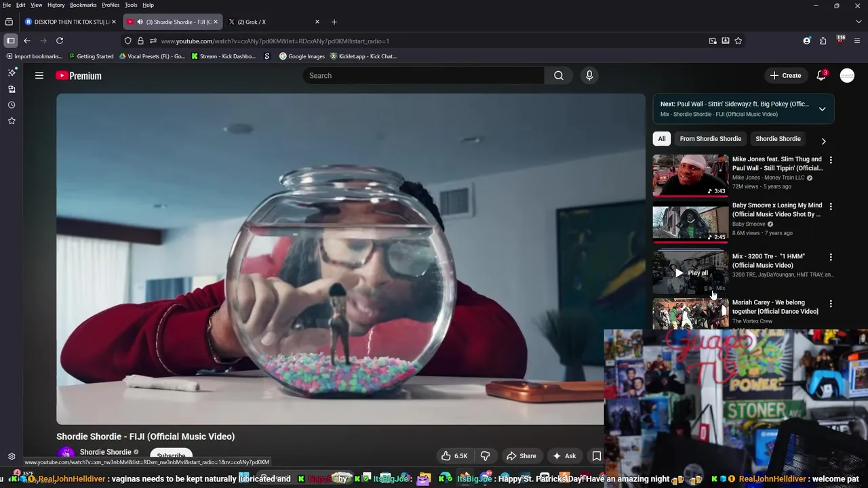Click the Create button
The width and height of the screenshot is (868, 488).
[x=785, y=75]
